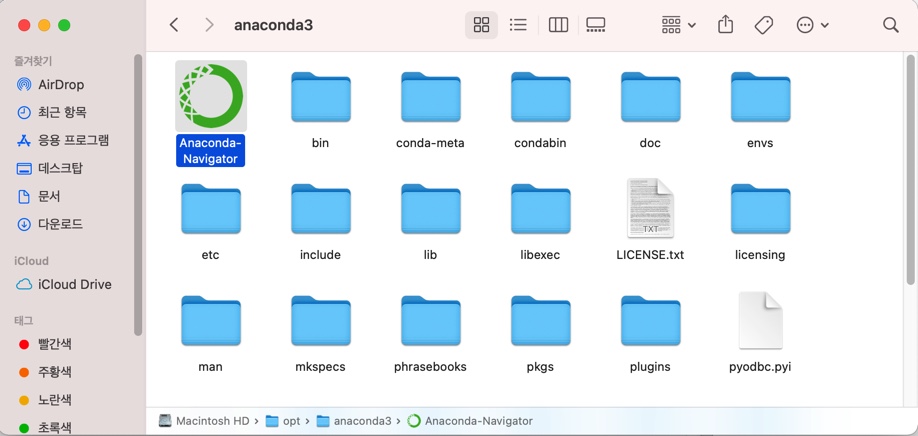Select the phrasebooks folder
Viewport: 918px width, 436px height.
coord(430,321)
